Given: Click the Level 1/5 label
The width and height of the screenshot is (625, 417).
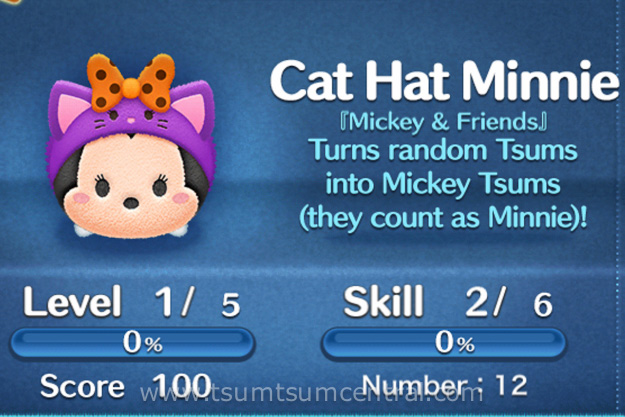Looking at the screenshot, I should click(x=132, y=302).
